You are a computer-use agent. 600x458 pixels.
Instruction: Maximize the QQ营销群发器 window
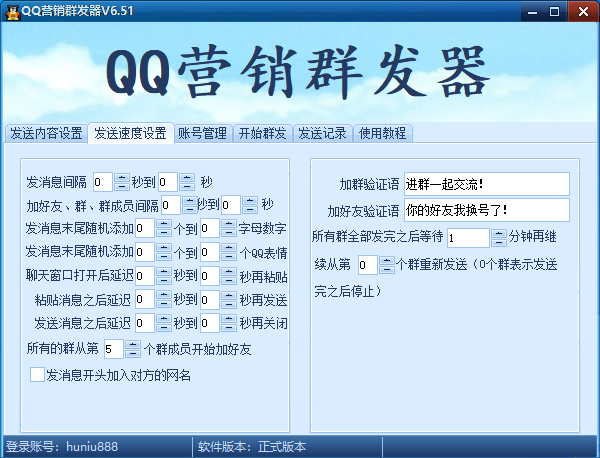click(x=554, y=11)
